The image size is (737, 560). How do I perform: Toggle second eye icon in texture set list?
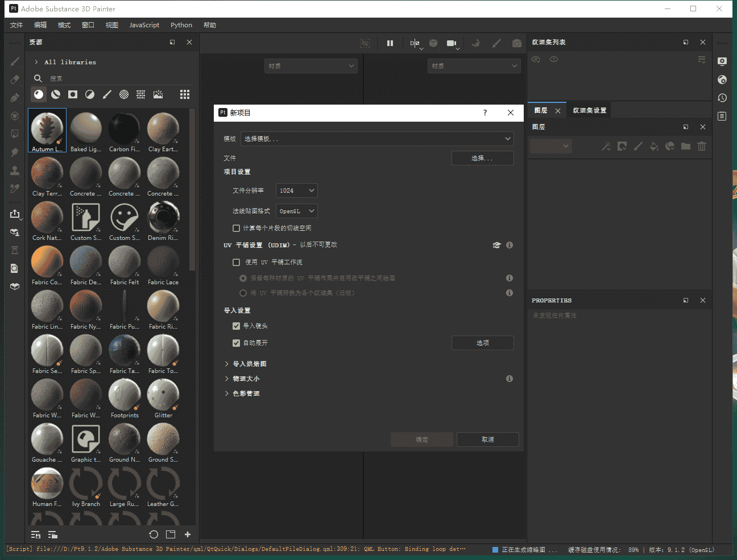tap(554, 59)
